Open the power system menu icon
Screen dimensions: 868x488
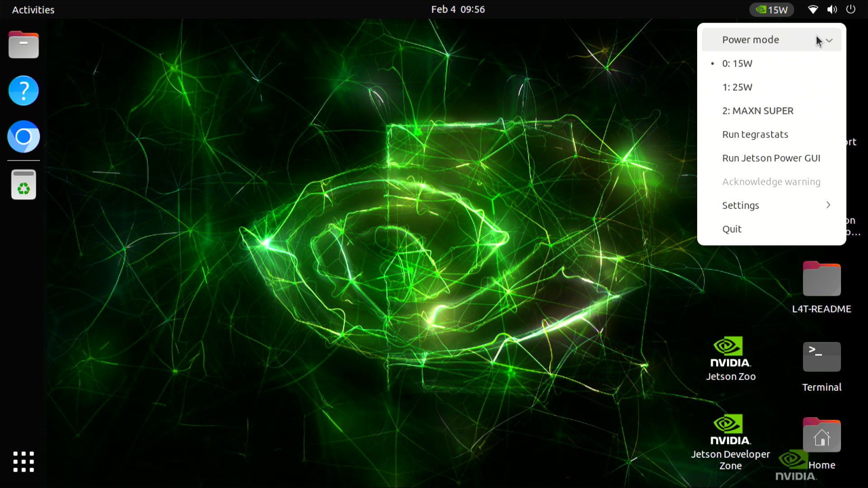point(851,9)
